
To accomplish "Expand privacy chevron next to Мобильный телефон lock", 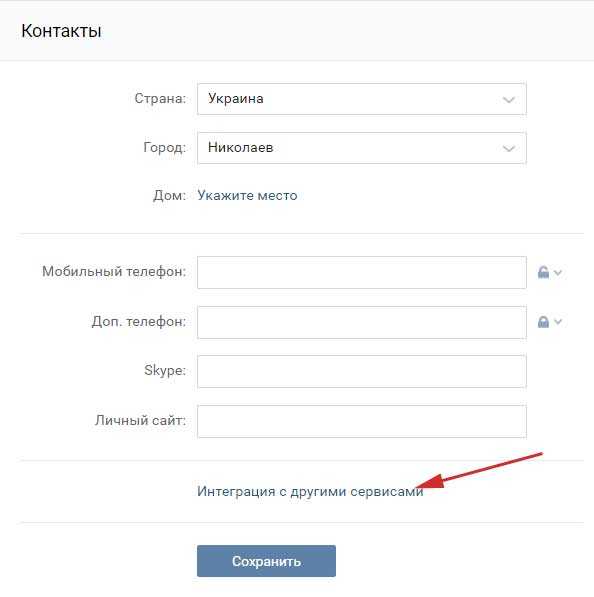I will (558, 272).
